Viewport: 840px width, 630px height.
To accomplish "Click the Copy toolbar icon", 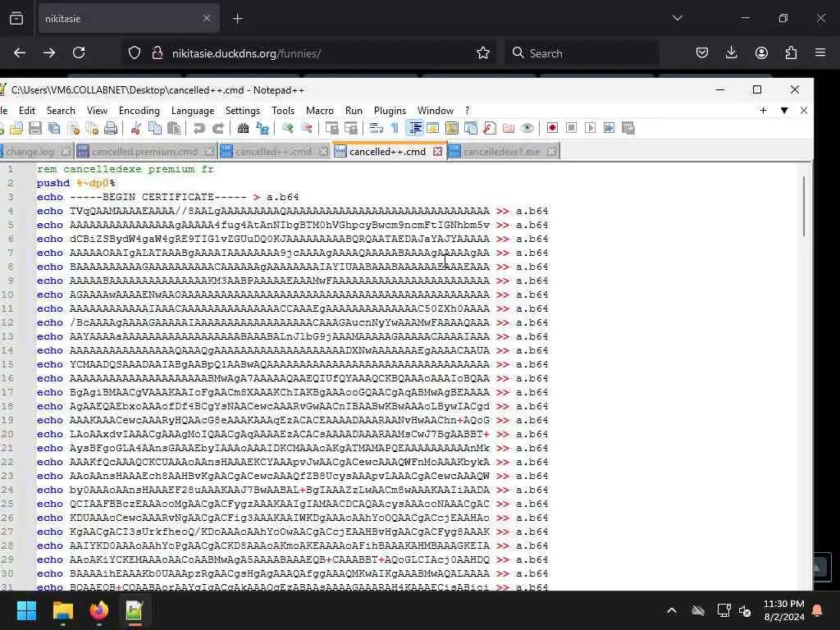I will (155, 128).
